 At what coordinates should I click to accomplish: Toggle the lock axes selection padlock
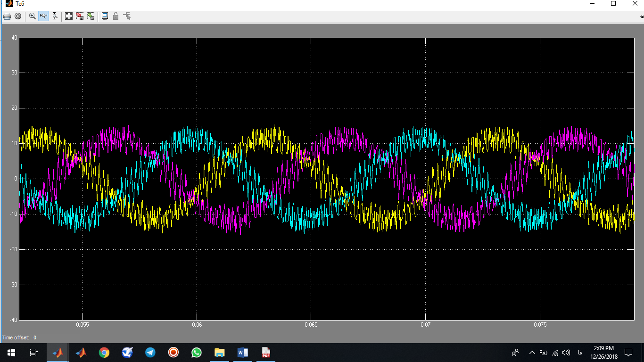coord(116,16)
